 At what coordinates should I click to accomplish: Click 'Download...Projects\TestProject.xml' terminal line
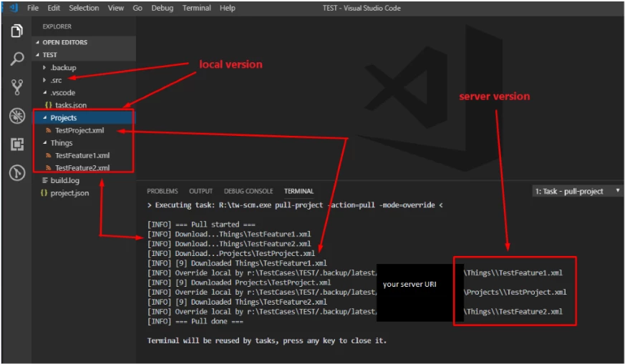[x=231, y=254]
